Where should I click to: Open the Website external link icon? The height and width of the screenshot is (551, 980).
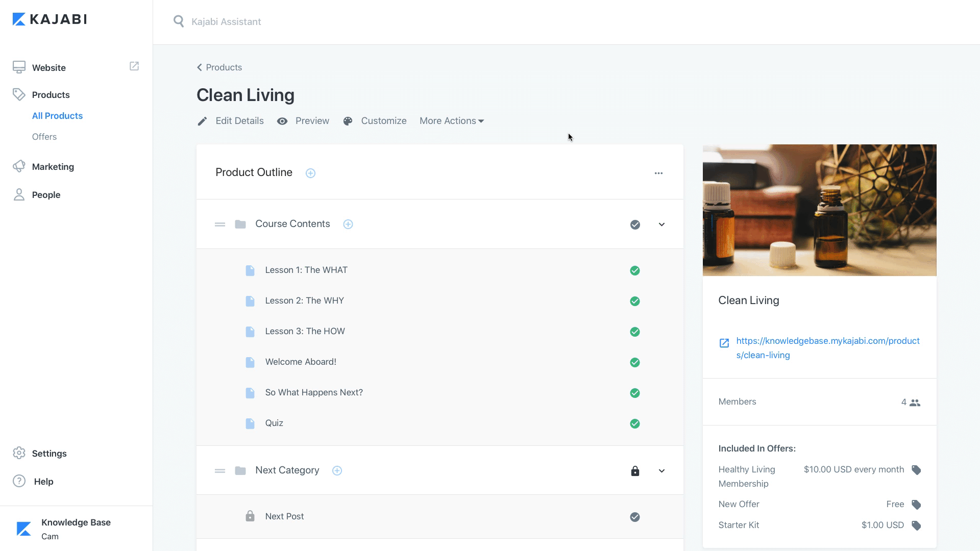pyautogui.click(x=134, y=66)
